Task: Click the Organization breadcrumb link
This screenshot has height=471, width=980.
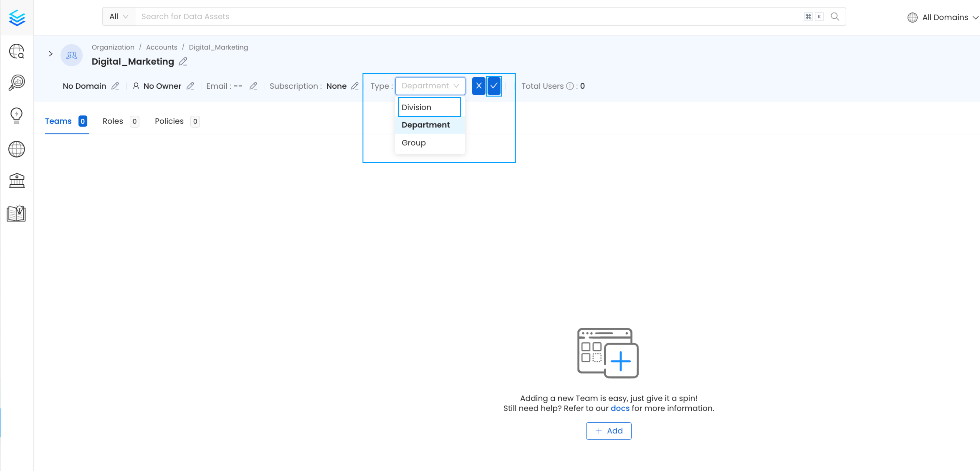Action: click(113, 47)
